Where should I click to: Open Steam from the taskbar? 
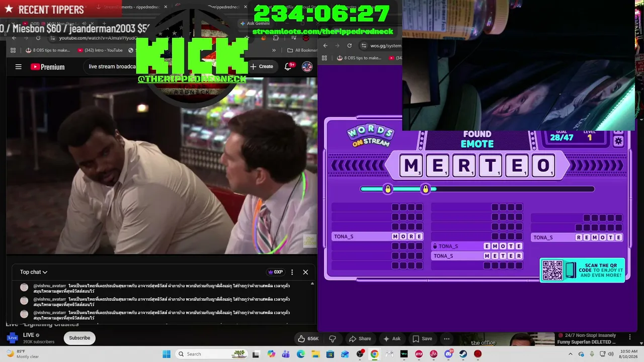click(463, 354)
